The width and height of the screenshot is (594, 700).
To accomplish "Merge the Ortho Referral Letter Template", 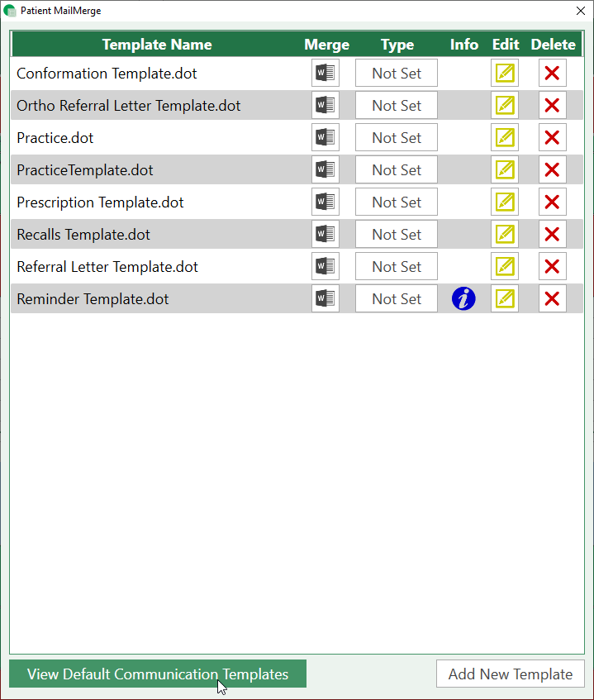I will click(x=325, y=105).
